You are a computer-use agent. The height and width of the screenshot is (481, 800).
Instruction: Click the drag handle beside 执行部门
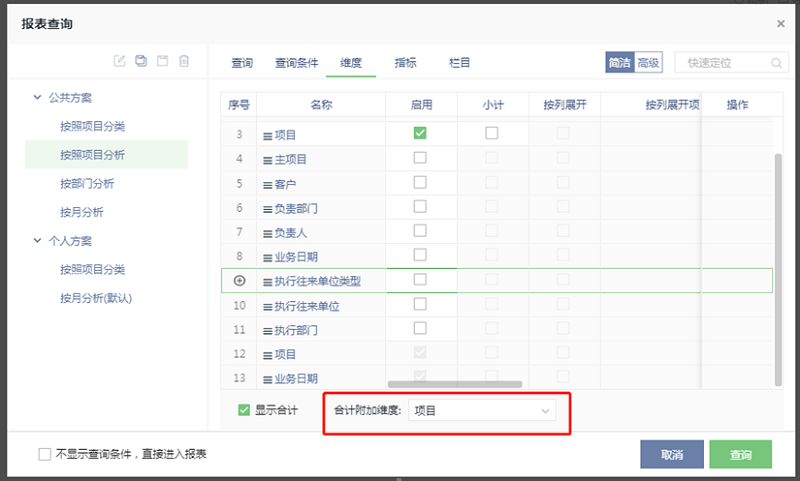(267, 331)
